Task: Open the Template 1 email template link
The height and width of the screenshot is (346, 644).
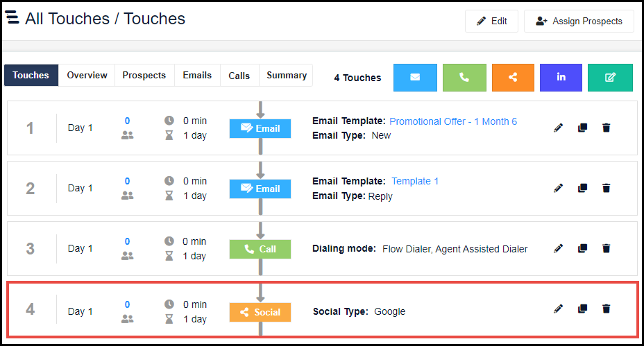Action: click(x=415, y=181)
